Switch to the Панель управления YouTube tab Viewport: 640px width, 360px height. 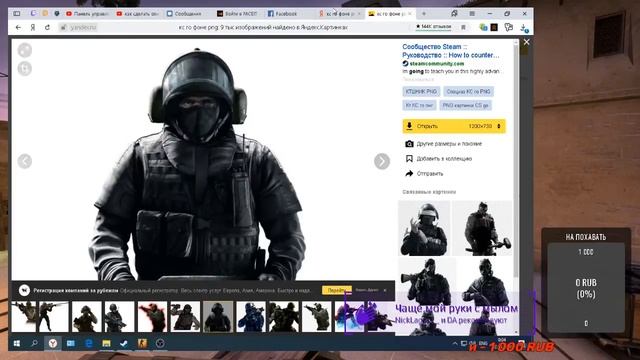coord(87,13)
